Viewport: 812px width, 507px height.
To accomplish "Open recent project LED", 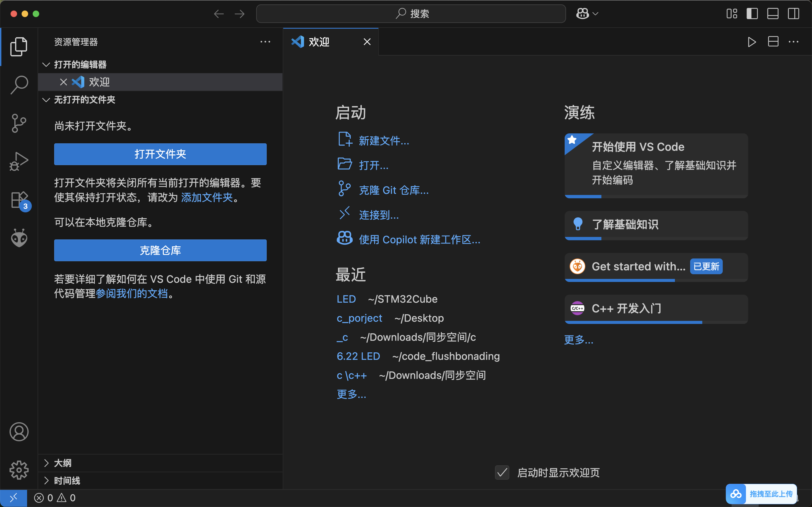I will (346, 299).
